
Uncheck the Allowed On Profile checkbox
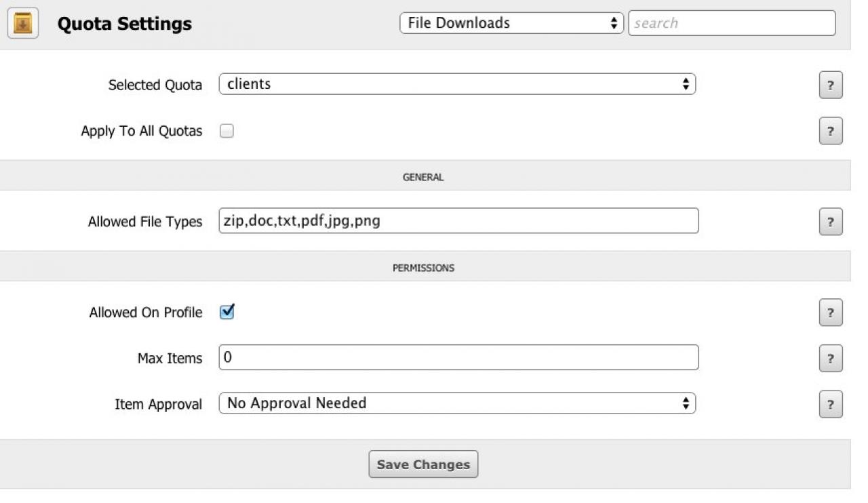227,312
